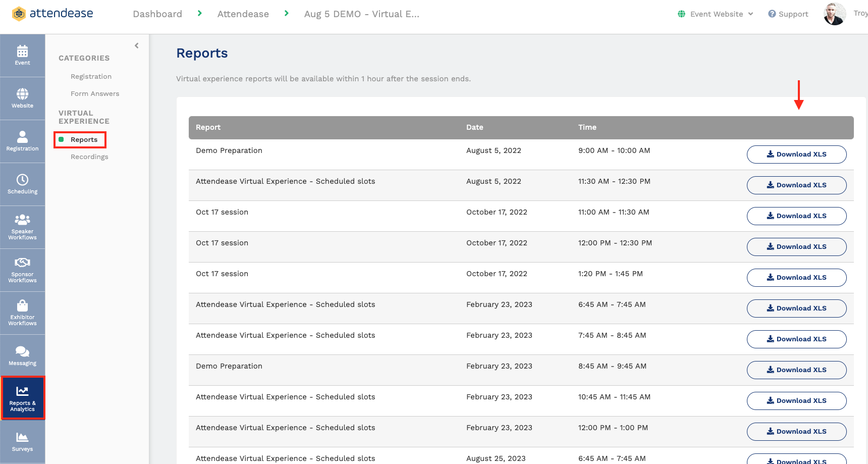Download XLS for Demo Preparation August 5
This screenshot has height=464, width=868.
796,154
